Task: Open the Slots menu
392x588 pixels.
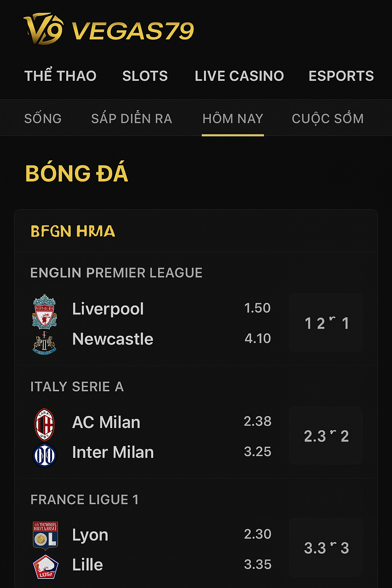Action: click(x=145, y=76)
